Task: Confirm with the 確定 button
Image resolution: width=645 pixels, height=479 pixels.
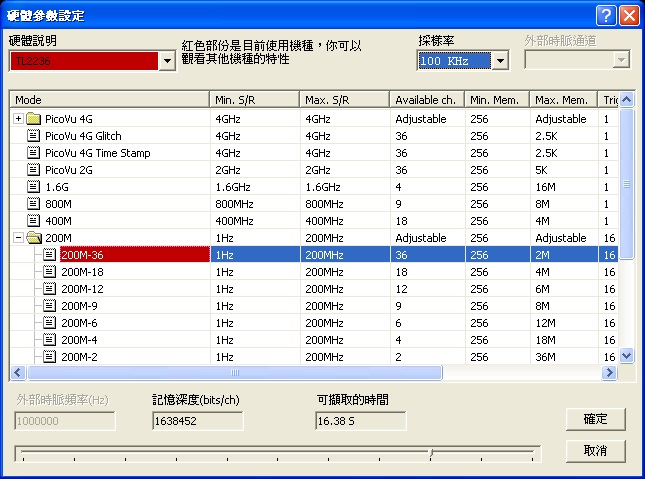Action: [596, 419]
